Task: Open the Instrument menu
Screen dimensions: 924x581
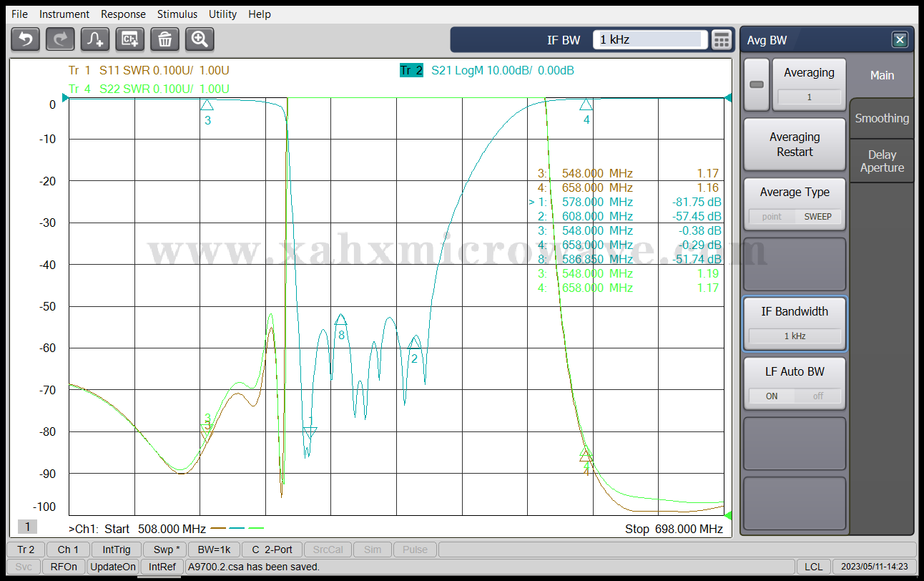Action: pyautogui.click(x=64, y=14)
